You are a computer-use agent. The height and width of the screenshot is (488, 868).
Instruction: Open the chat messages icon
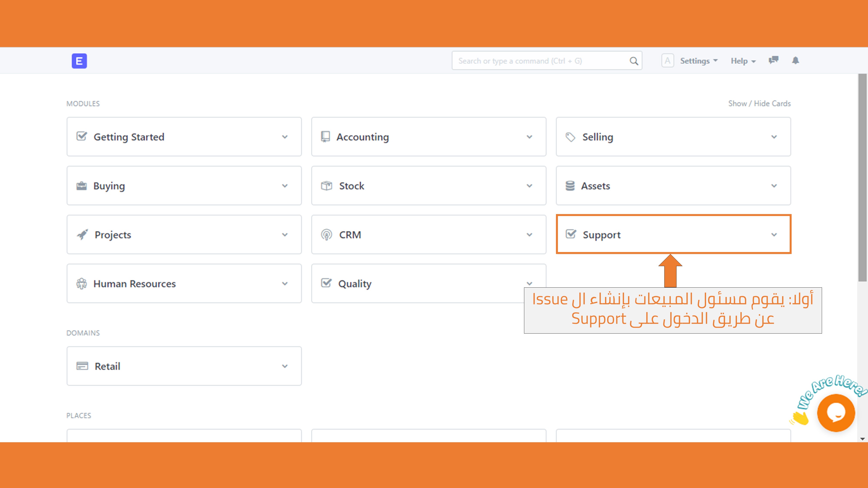[x=773, y=60]
